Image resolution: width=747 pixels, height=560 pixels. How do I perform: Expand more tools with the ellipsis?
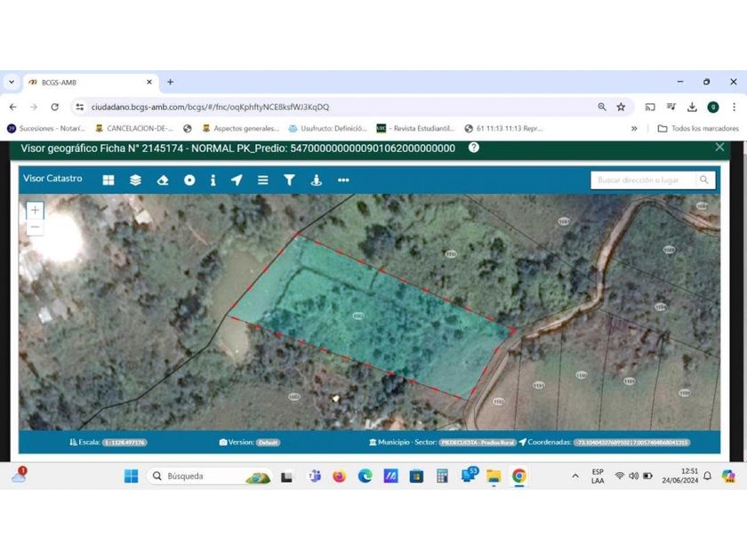pos(343,180)
